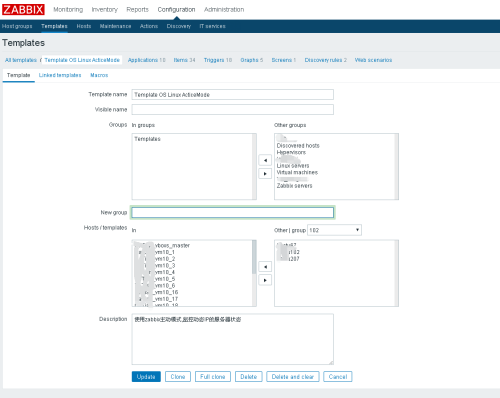Select Linux servers in Other groups
Viewport: 500px width, 398px height.
pos(293,166)
